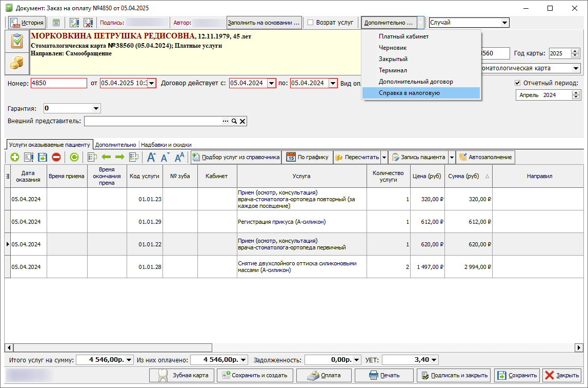588x388 pixels.
Task: Open the Задолженность amount dropdown
Action: [357, 360]
